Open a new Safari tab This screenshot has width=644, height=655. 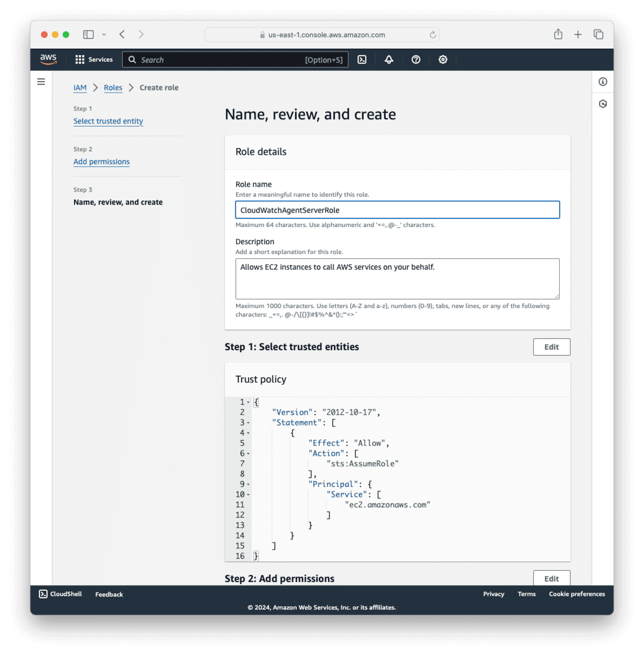click(x=578, y=35)
